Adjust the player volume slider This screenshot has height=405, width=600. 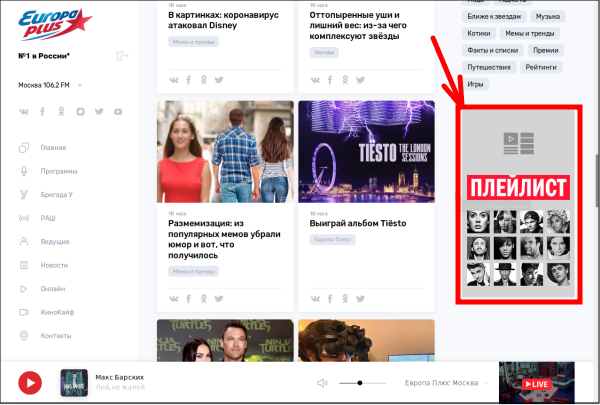[x=362, y=383]
